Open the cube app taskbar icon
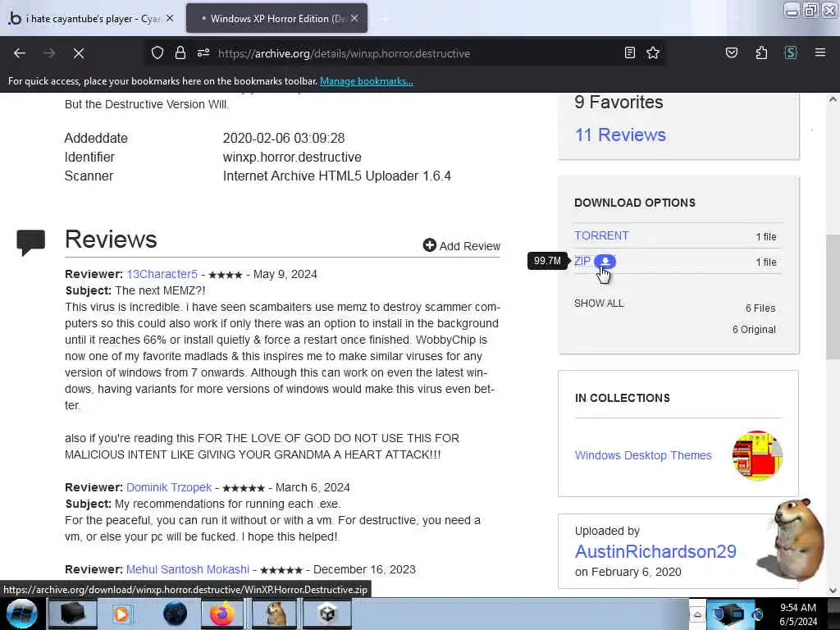Viewport: 840px width, 630px height. (x=327, y=614)
